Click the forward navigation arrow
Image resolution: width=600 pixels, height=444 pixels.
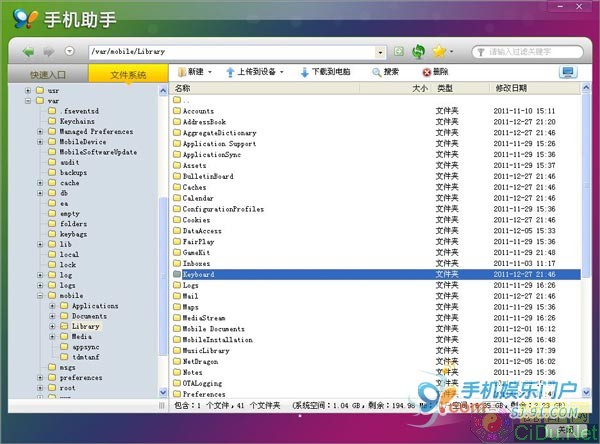pos(49,51)
